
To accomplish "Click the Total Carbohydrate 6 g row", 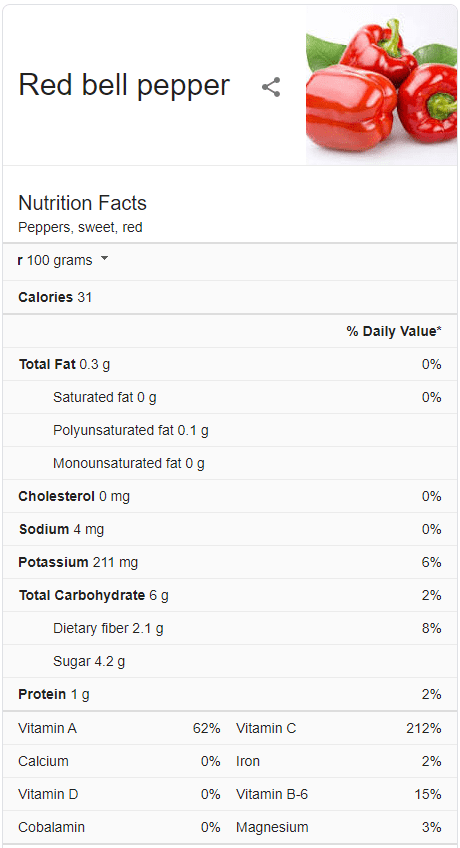I will tap(230, 595).
